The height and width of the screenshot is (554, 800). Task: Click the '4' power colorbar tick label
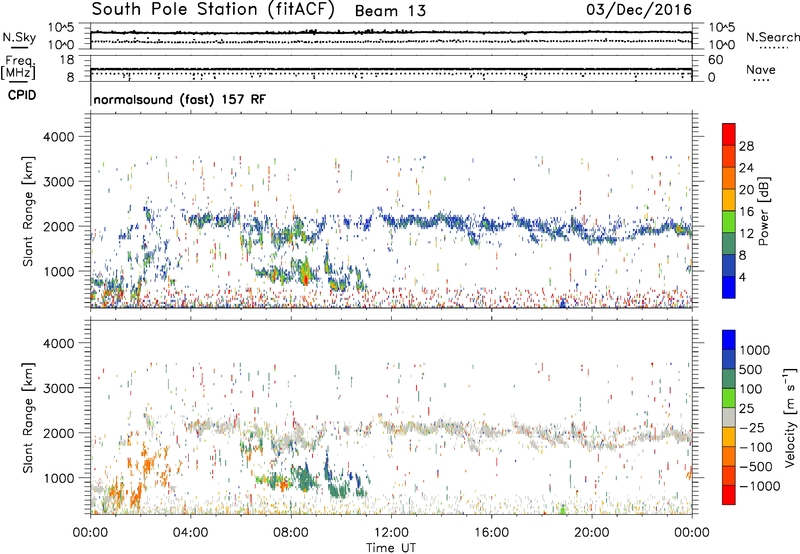[x=743, y=278]
